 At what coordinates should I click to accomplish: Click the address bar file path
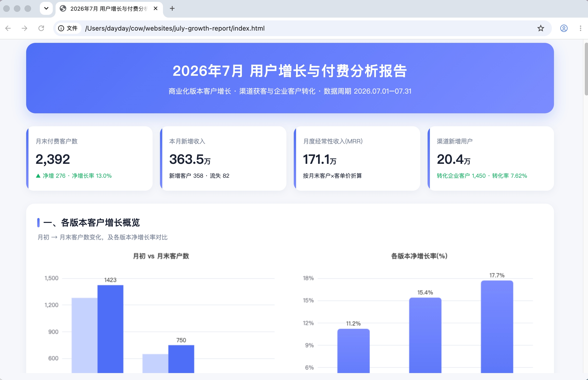tap(175, 28)
